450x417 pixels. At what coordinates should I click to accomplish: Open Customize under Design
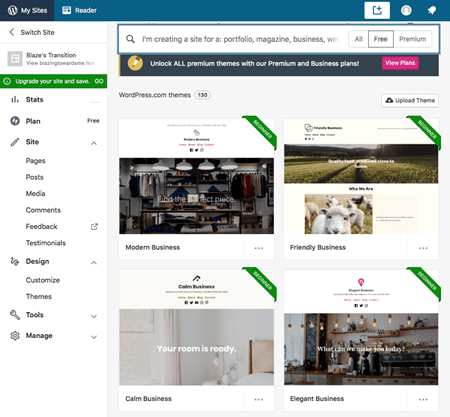43,280
